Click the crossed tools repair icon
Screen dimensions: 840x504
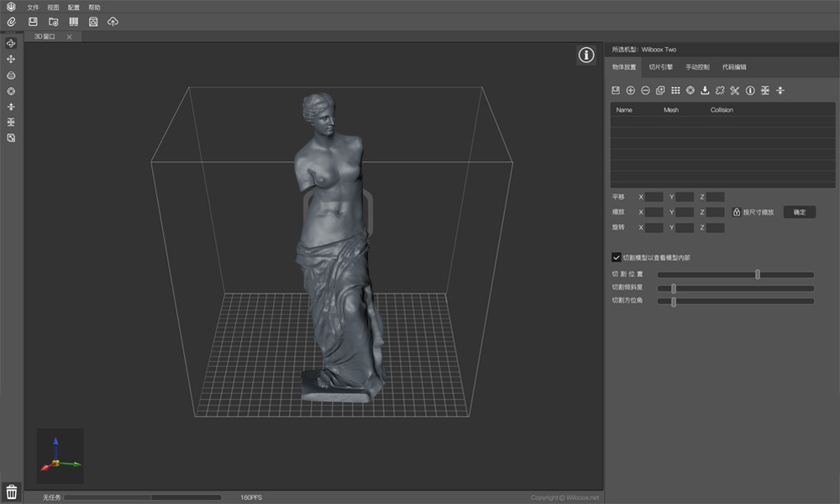(735, 91)
